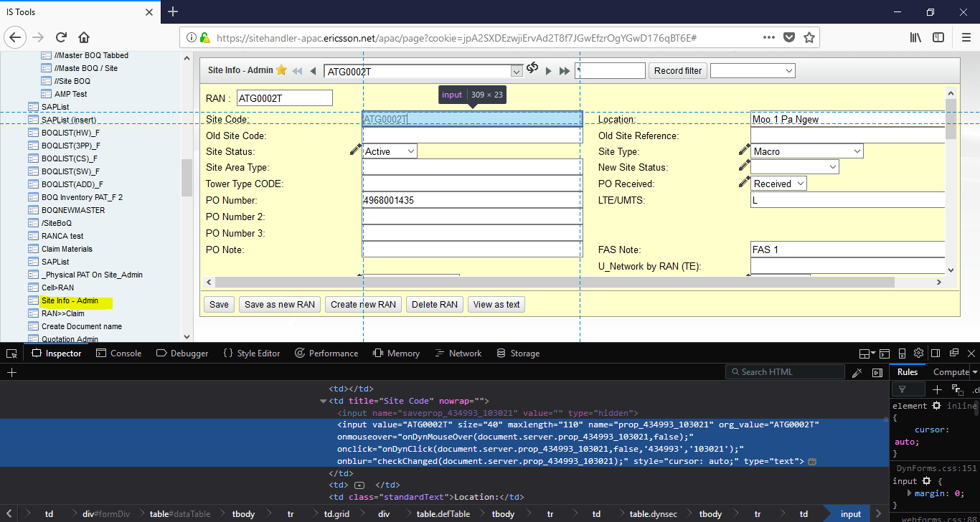
Task: Click the refresh icon beside the RAN dropdown
Action: pyautogui.click(x=532, y=70)
